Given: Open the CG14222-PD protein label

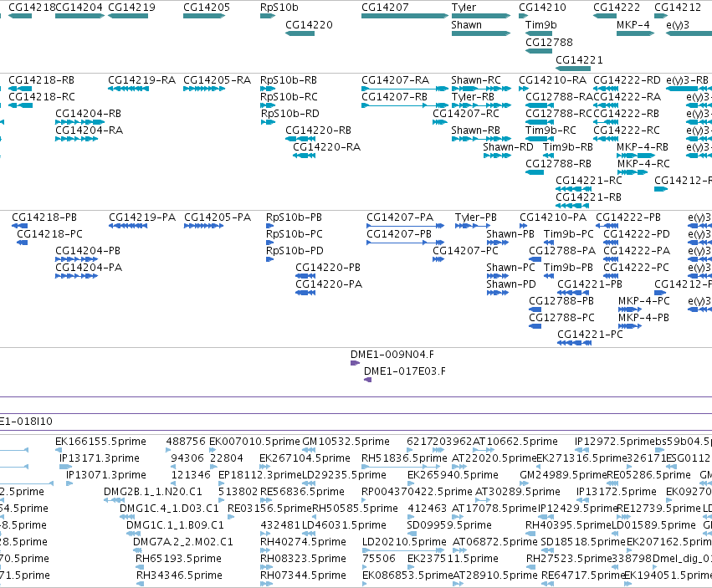Looking at the screenshot, I should 637,234.
